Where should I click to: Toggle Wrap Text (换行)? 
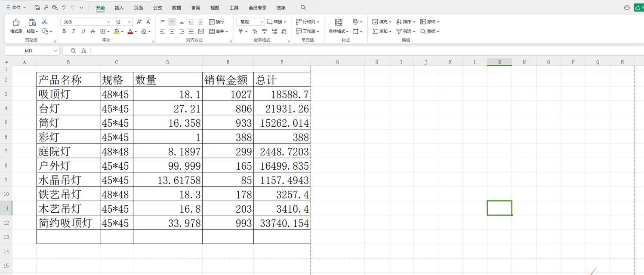(x=216, y=21)
